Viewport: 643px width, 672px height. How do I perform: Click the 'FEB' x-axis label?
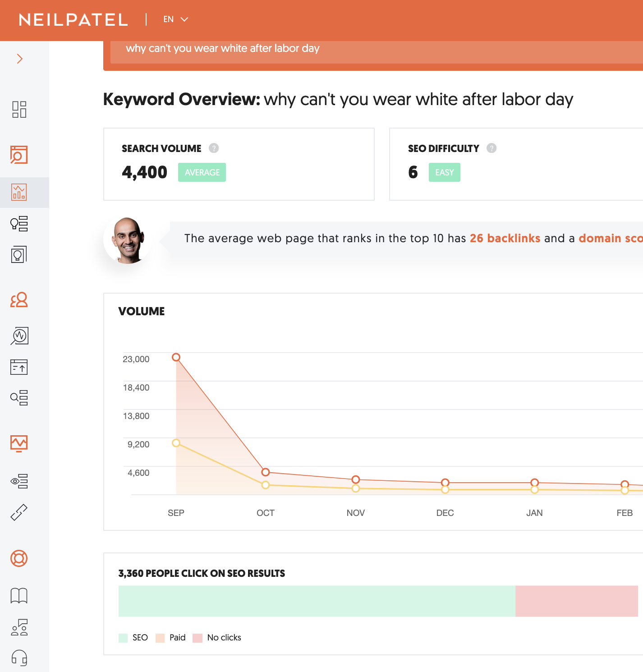click(625, 513)
